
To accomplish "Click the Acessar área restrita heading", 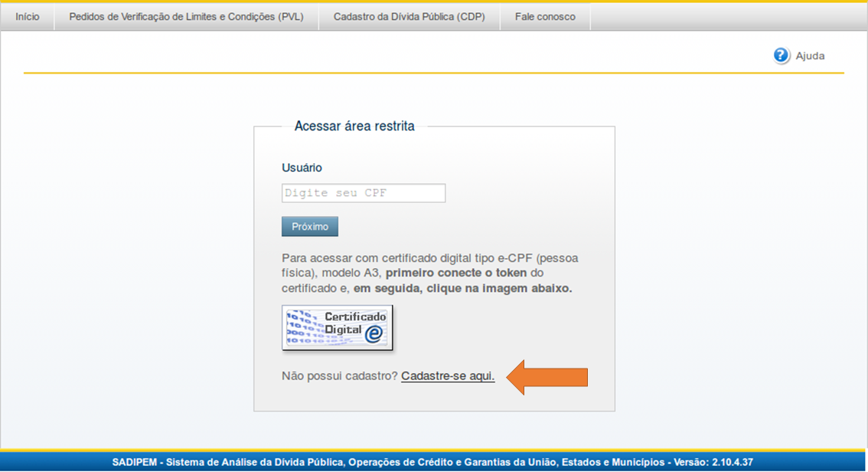I will coord(354,126).
